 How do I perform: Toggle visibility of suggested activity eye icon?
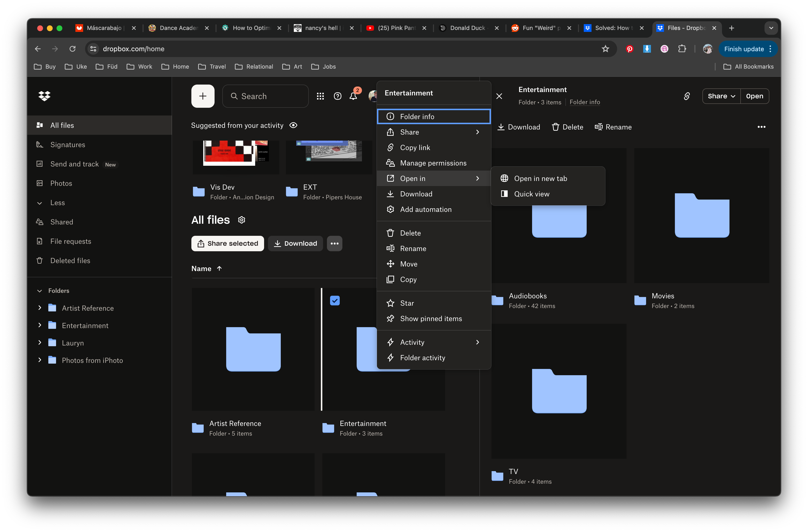click(x=293, y=125)
